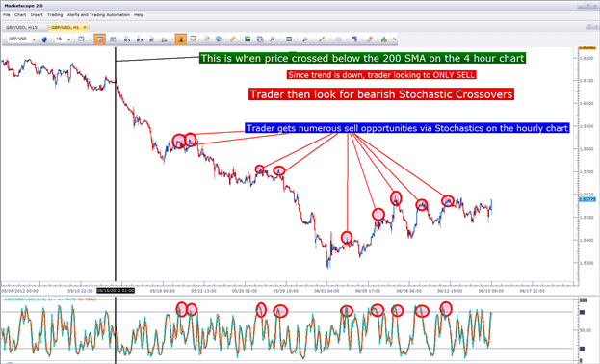Open the Chart menu
600x364 pixels.
pyautogui.click(x=20, y=15)
